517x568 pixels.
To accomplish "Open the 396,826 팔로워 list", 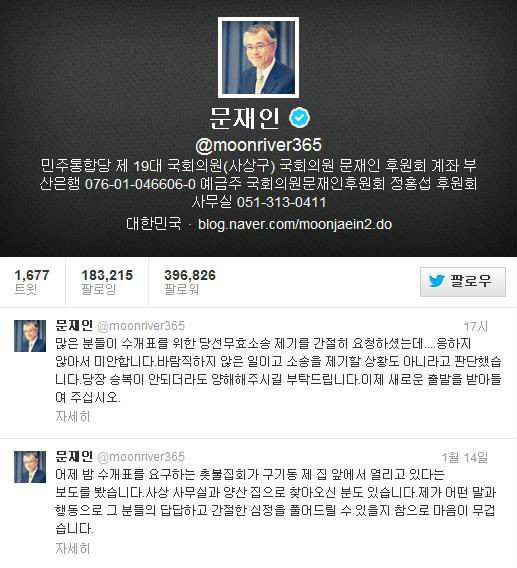I will [x=190, y=282].
